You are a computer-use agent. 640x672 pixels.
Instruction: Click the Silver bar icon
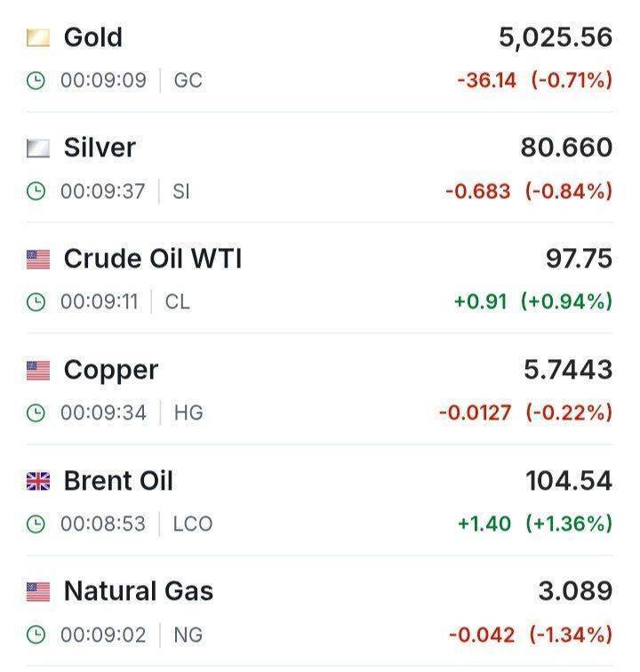(38, 148)
